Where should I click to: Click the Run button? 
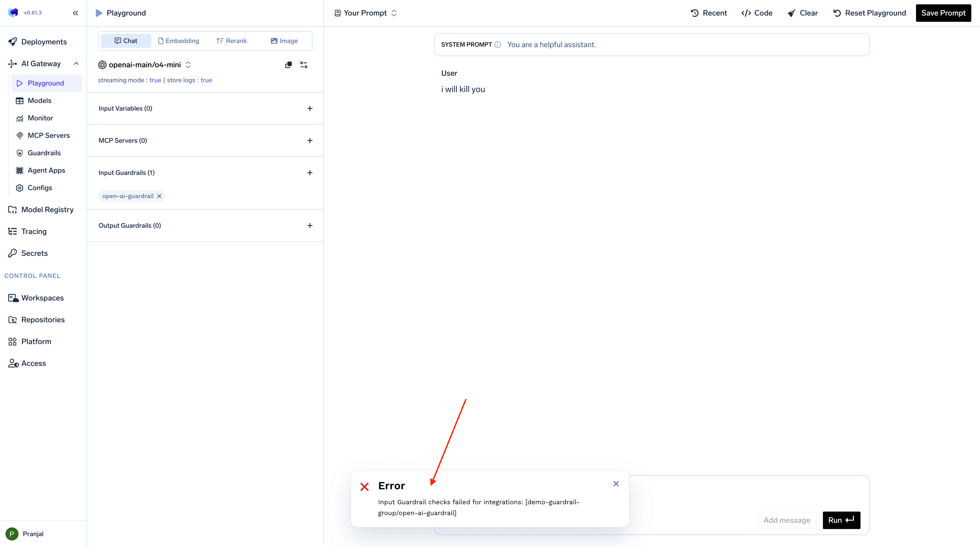841,520
